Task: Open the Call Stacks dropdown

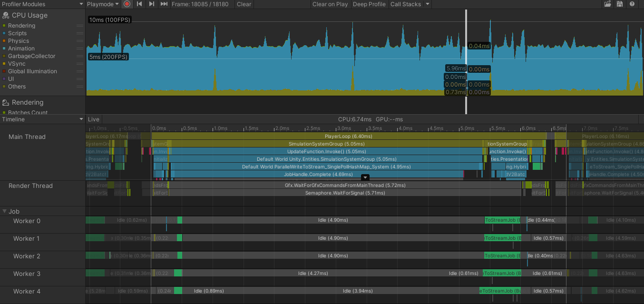Action: click(x=410, y=4)
